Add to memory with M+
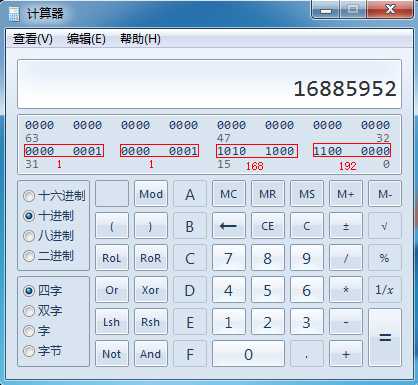This screenshot has width=418, height=385. click(346, 194)
